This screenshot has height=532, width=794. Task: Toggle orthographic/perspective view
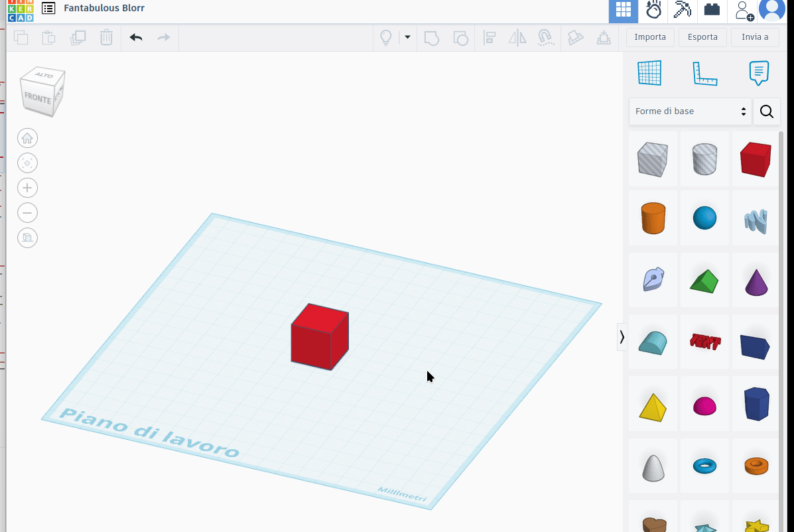coord(27,237)
